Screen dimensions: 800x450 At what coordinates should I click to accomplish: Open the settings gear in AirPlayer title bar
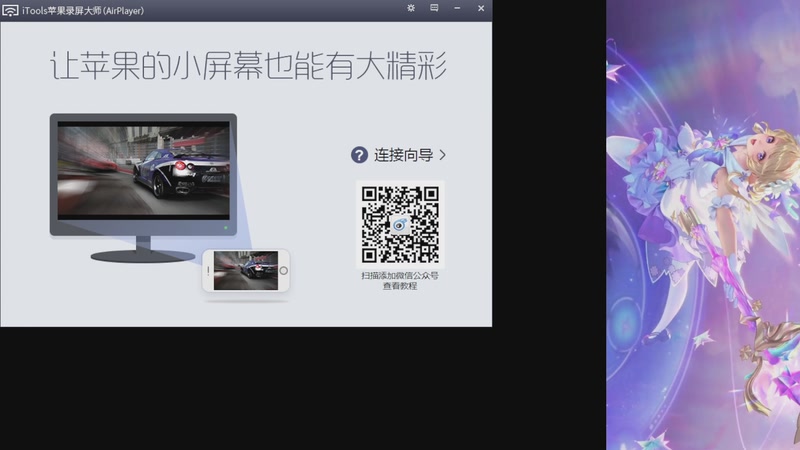pos(411,8)
